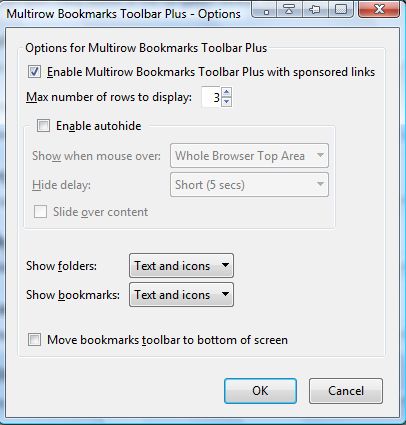Expand the Show when mouse over dropdown
The width and height of the screenshot is (406, 425).
pos(249,156)
